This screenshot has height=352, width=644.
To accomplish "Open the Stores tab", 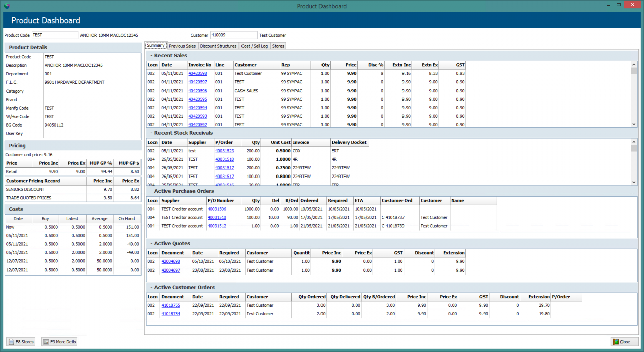I will pos(279,45).
